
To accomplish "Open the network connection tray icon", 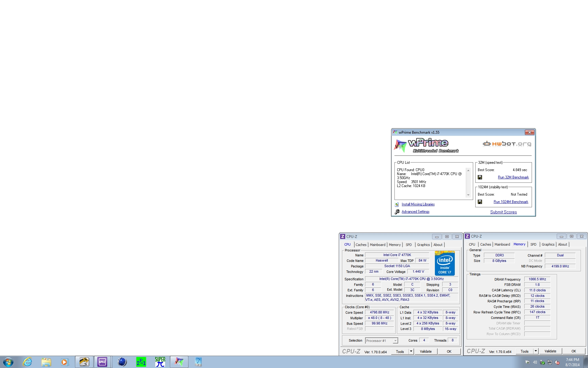I will tap(550, 362).
